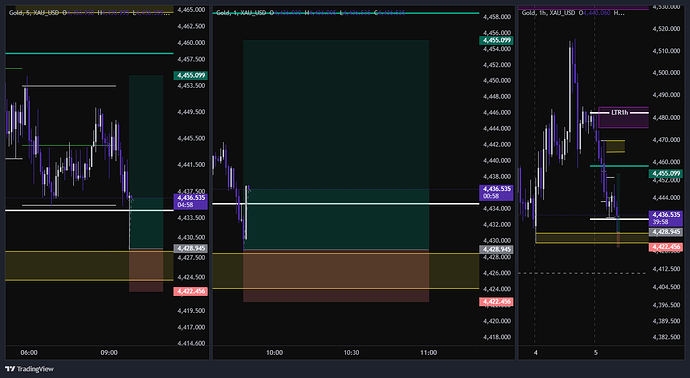The width and height of the screenshot is (690, 378).
Task: Click 4,458.000 on the 1-minute price scale
Action: click(497, 17)
